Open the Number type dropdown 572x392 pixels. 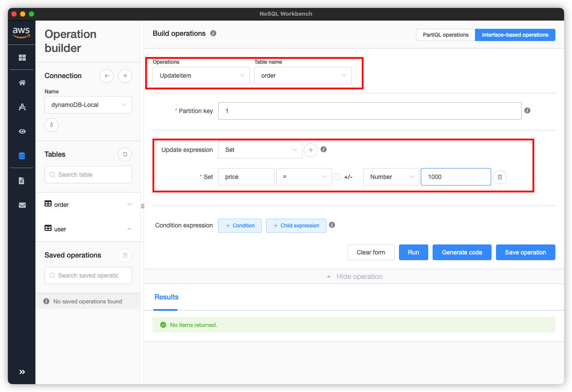(391, 177)
